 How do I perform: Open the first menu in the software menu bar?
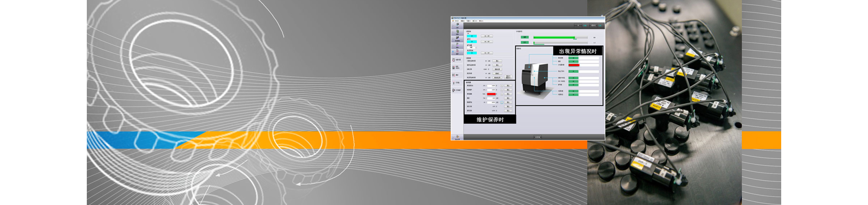click(x=457, y=21)
